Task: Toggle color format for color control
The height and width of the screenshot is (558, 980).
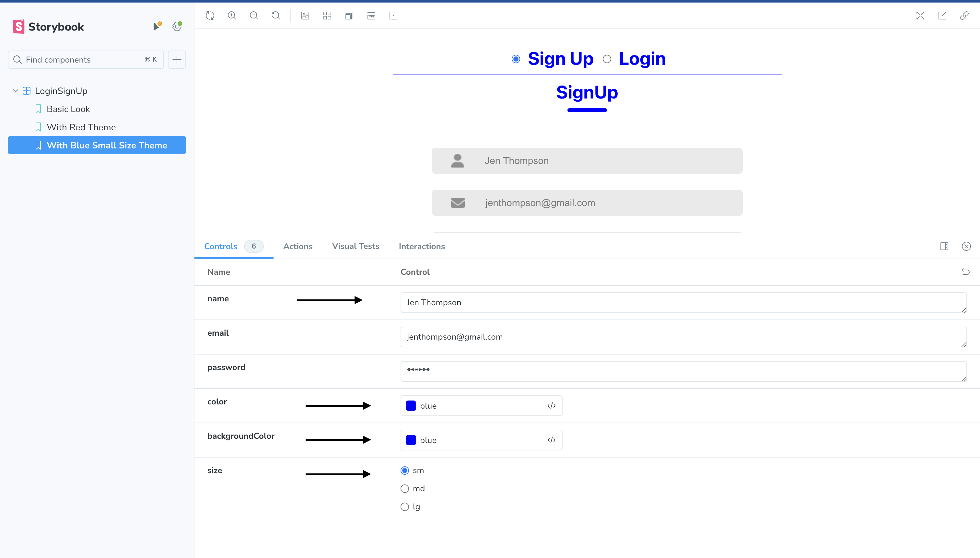Action: click(551, 406)
